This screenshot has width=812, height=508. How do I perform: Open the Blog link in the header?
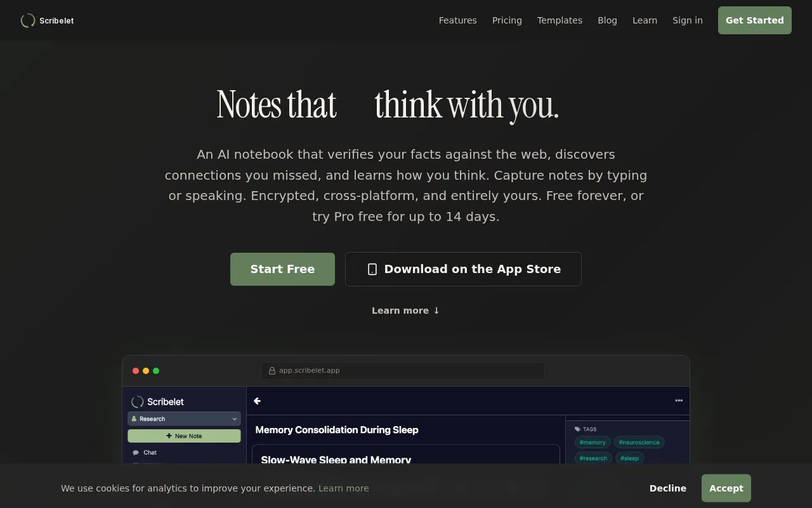pyautogui.click(x=607, y=20)
